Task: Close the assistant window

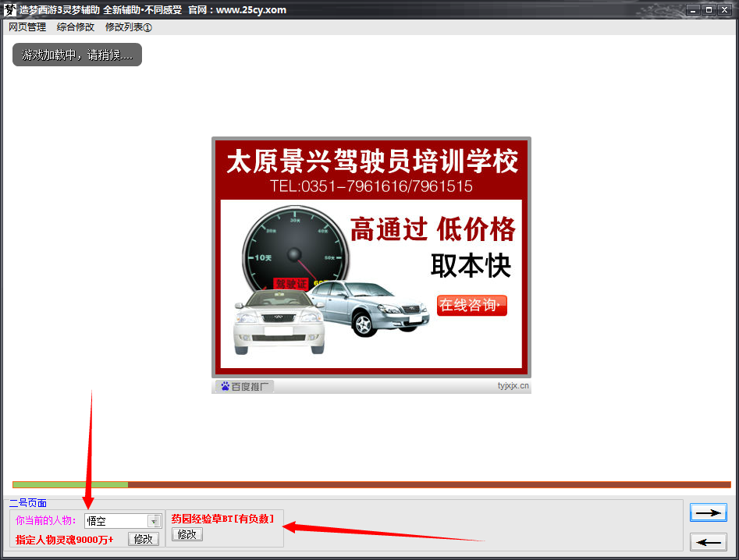Action: pos(724,10)
